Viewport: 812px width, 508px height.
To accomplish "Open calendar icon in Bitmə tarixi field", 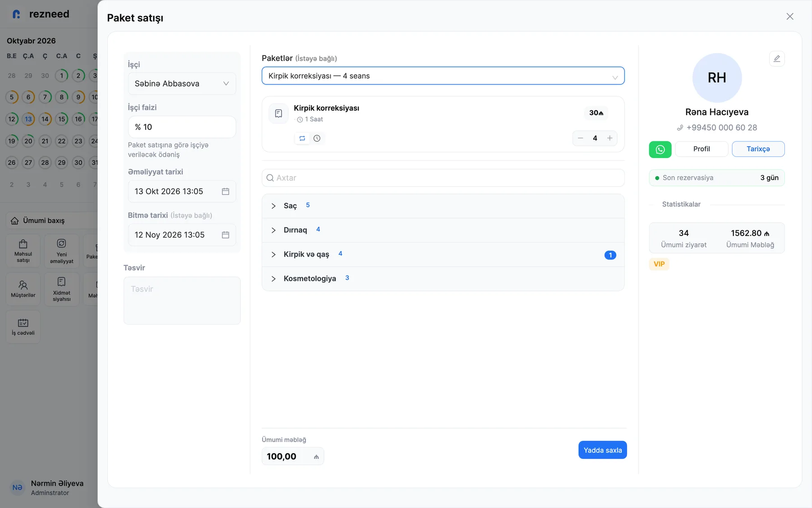I will click(x=226, y=235).
